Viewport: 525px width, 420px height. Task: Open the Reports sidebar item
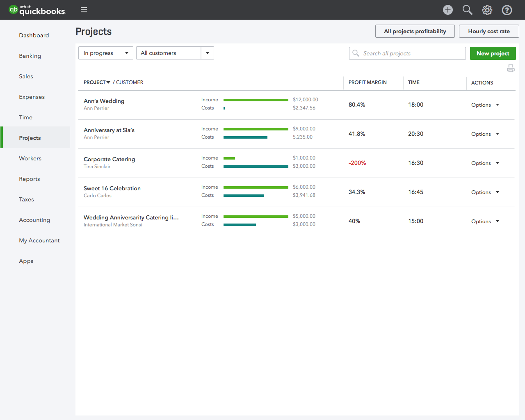point(29,179)
